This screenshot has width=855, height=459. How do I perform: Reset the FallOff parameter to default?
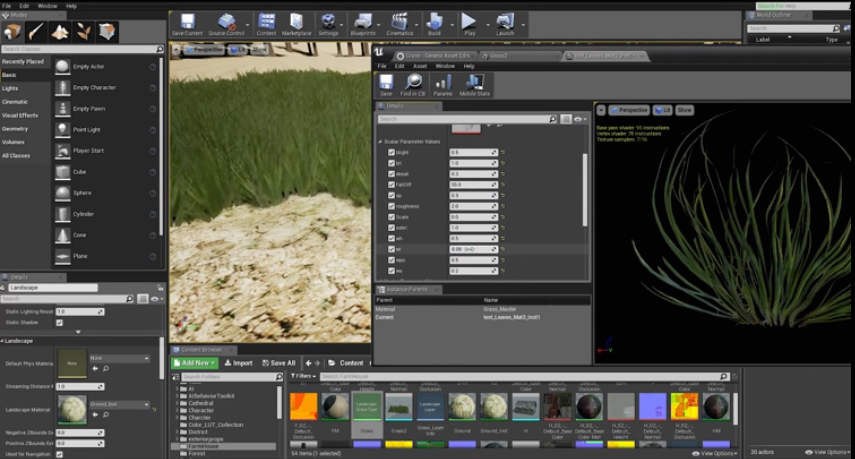click(x=503, y=185)
